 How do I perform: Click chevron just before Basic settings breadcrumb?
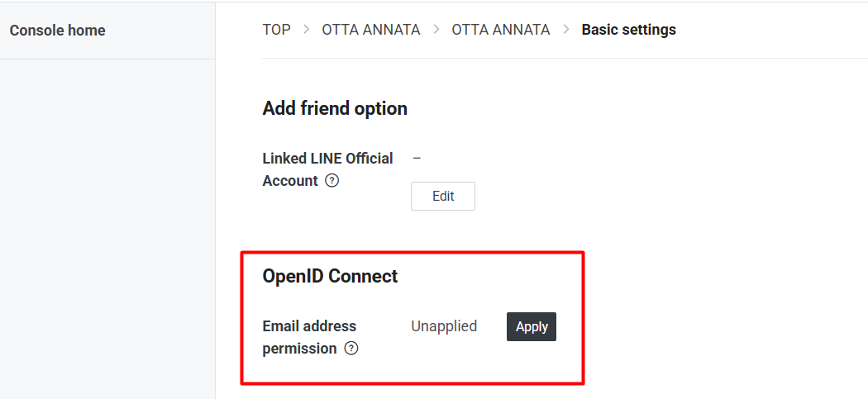pyautogui.click(x=566, y=30)
